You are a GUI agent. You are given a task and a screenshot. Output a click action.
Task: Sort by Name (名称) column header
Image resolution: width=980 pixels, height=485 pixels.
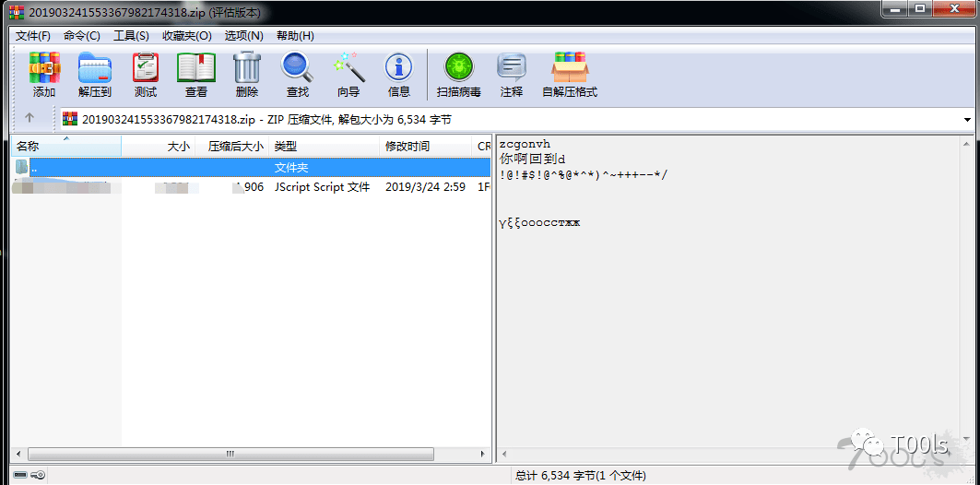(67, 147)
